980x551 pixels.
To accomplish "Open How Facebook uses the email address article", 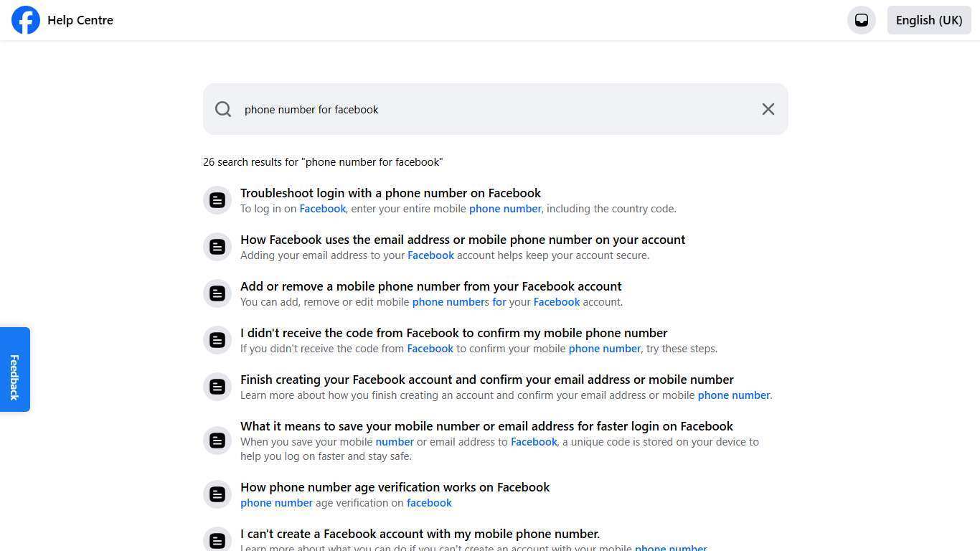I will pyautogui.click(x=463, y=240).
